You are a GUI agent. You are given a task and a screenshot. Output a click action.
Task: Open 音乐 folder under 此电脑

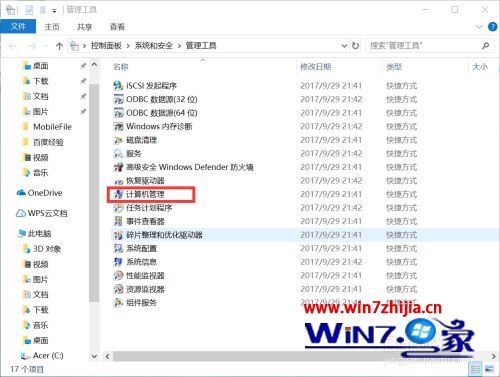click(x=35, y=325)
